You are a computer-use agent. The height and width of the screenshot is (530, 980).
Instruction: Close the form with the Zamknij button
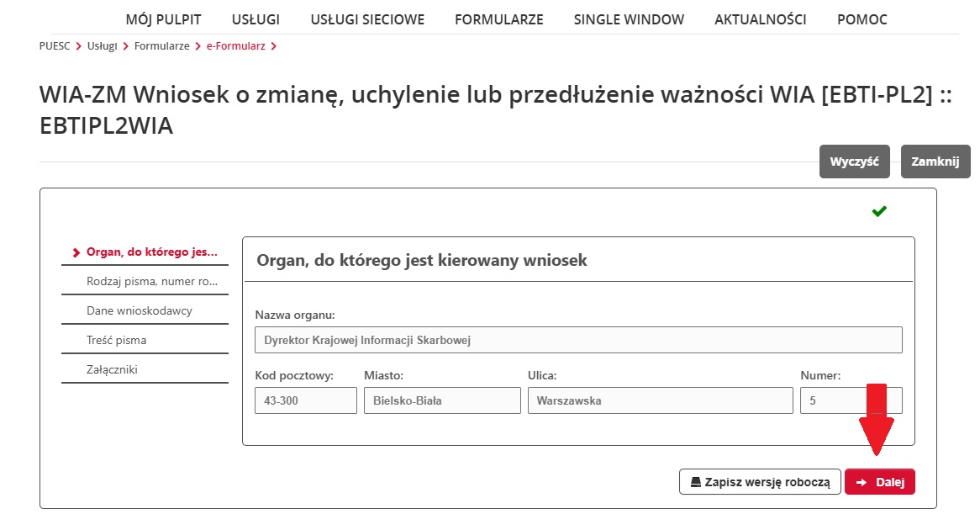pyautogui.click(x=935, y=161)
